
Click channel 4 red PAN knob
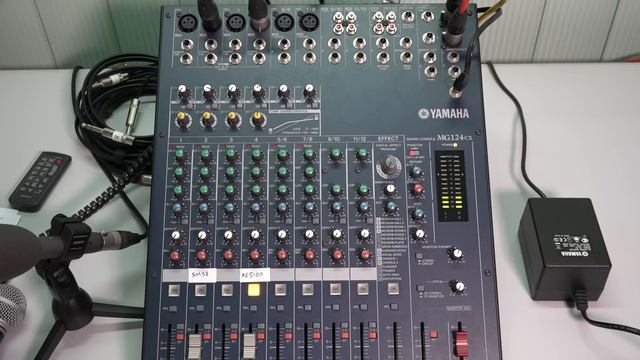(255, 256)
